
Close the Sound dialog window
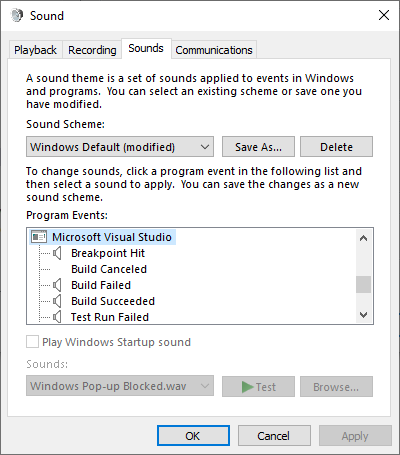(x=384, y=15)
